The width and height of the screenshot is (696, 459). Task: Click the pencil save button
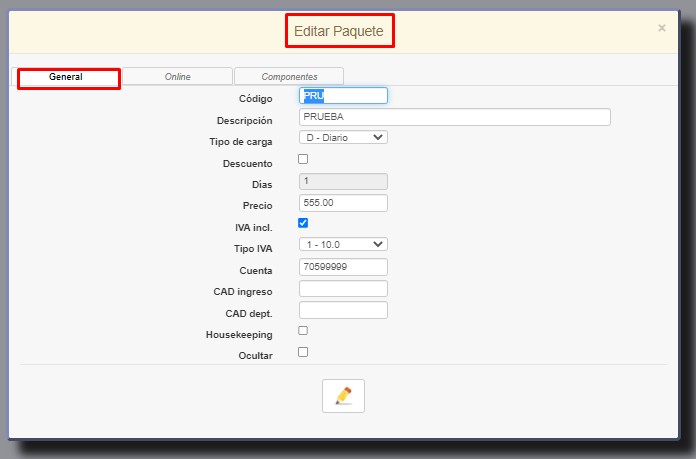coord(343,396)
